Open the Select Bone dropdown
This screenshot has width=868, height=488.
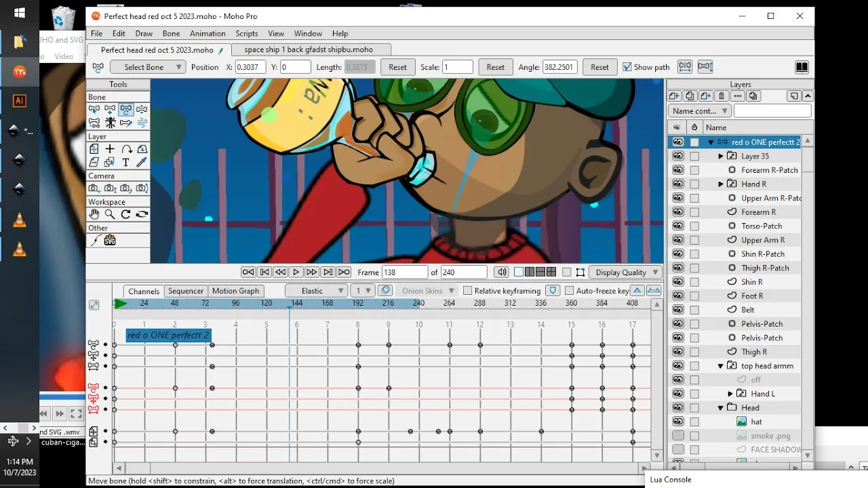[x=147, y=67]
